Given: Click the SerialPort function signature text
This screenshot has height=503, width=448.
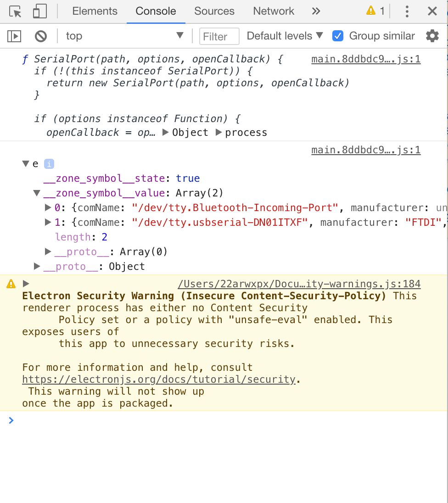Looking at the screenshot, I should point(152,59).
